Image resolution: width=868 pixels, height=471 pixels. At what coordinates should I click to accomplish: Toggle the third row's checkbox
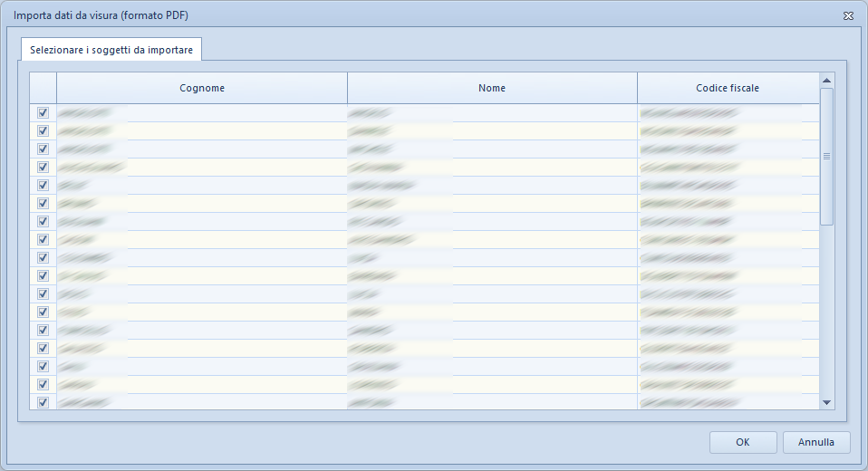tap(43, 149)
